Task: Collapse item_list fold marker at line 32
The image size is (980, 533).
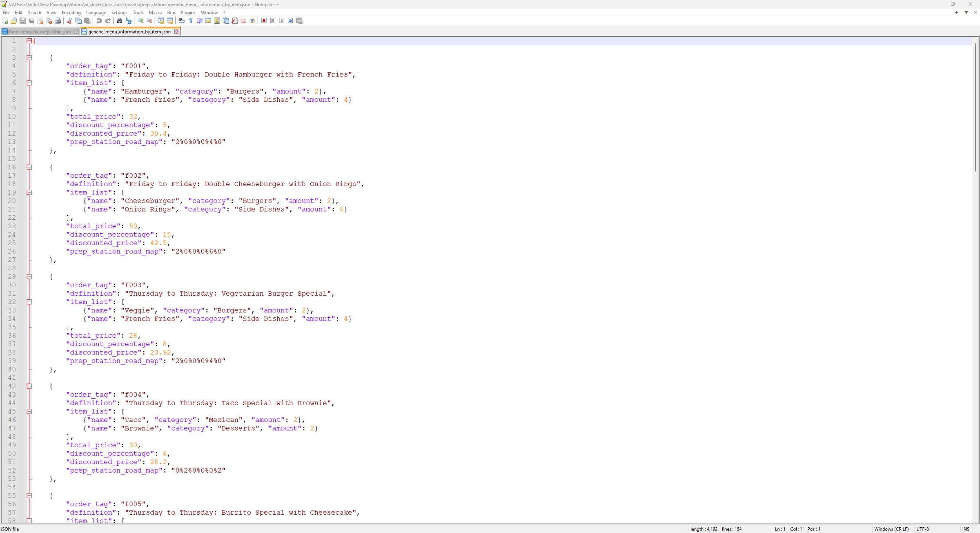Action: pos(29,302)
